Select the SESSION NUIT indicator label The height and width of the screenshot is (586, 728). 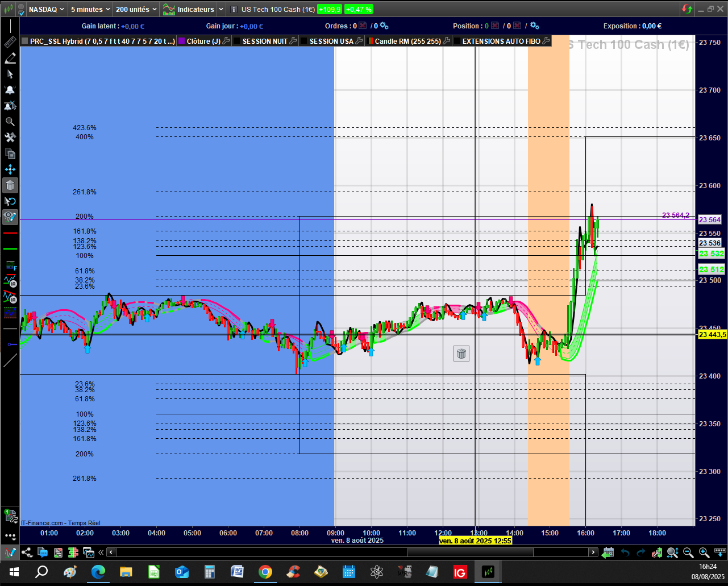[265, 41]
